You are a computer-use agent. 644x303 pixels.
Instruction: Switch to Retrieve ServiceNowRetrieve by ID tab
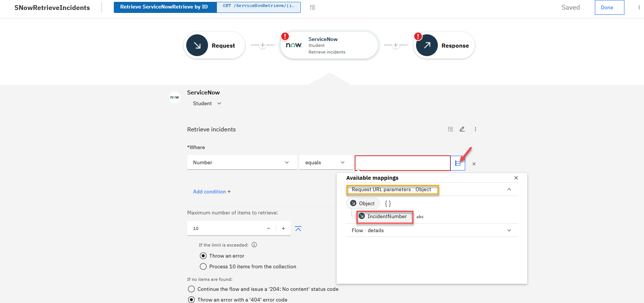point(164,7)
